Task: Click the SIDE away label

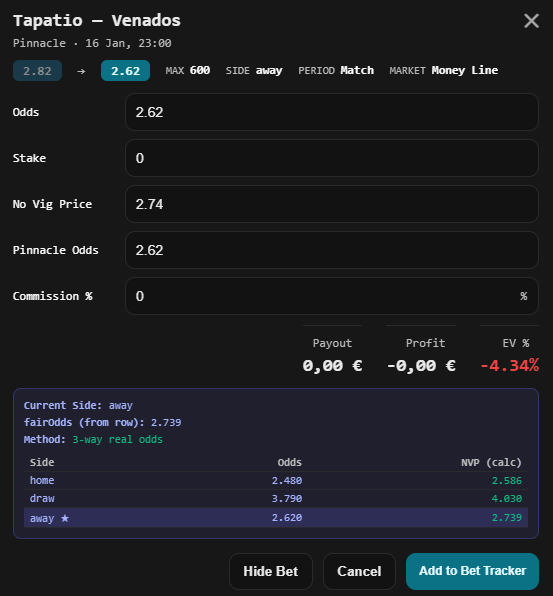Action: 254,71
